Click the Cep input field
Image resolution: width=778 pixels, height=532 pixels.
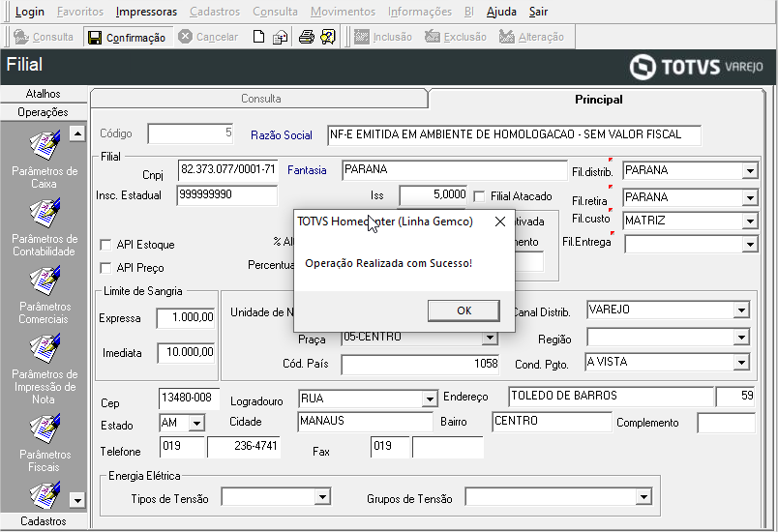(189, 399)
